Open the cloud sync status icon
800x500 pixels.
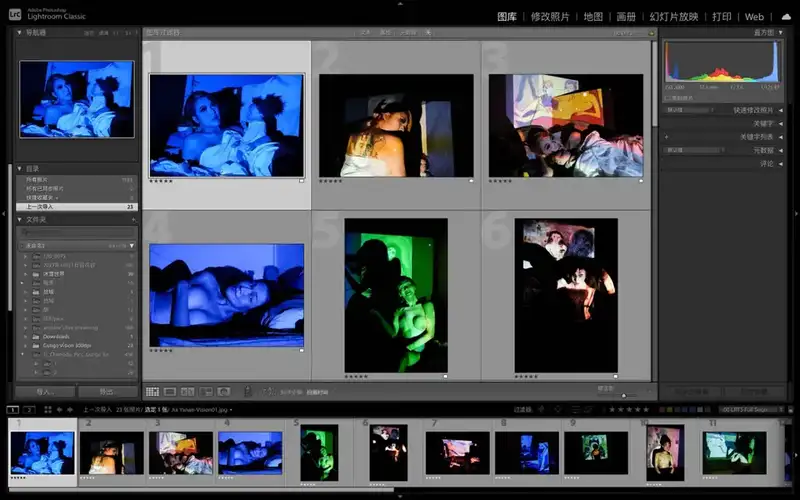(786, 17)
